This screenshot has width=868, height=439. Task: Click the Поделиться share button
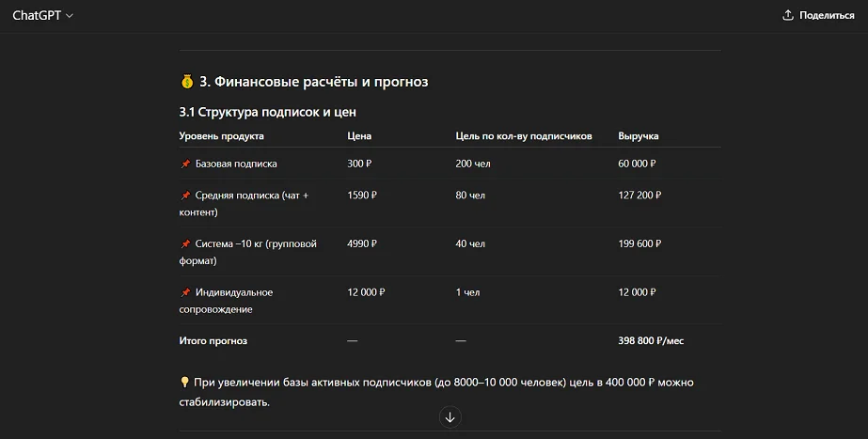[x=818, y=15]
